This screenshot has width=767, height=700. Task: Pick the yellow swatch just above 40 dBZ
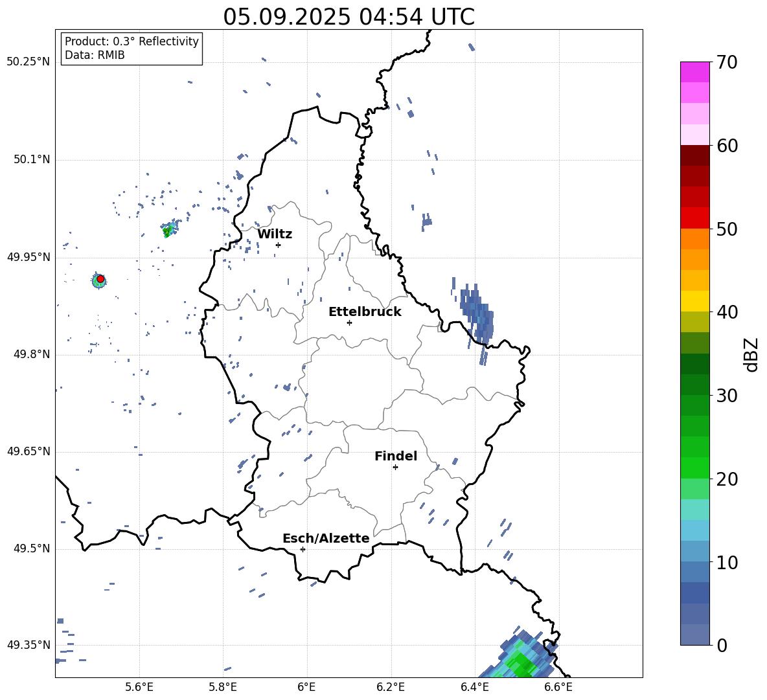(x=694, y=301)
